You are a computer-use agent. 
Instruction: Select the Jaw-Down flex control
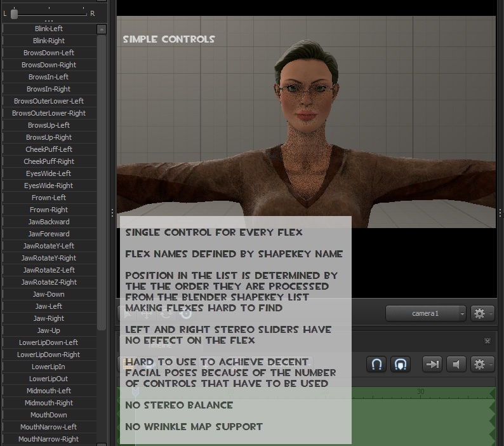click(x=49, y=294)
